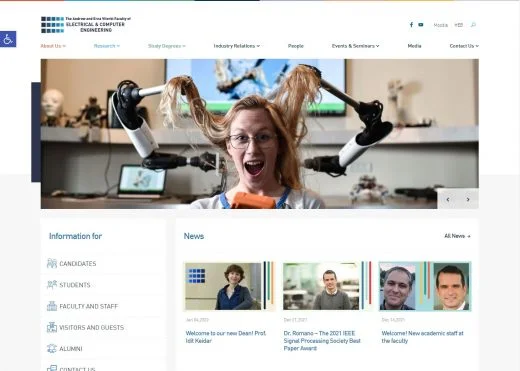Click the Electrical & Computer Engineering logo
Screen dimensions: 520x371
point(86,25)
